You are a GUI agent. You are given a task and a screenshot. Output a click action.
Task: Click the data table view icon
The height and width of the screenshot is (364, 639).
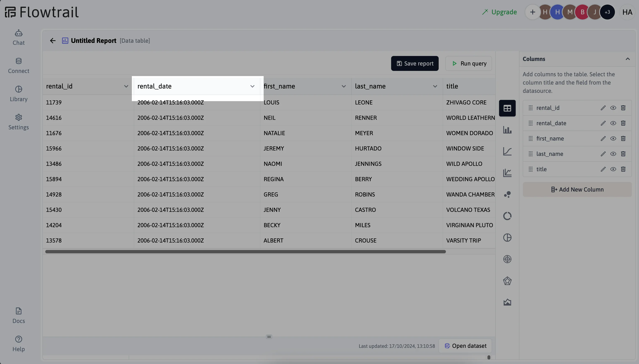pos(507,108)
